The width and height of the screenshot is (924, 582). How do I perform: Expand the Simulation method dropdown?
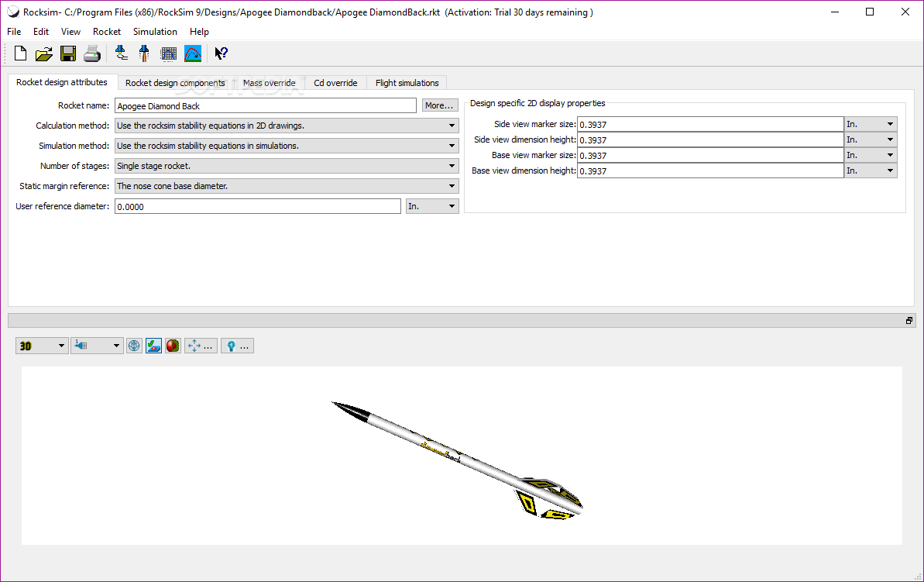tap(287, 146)
